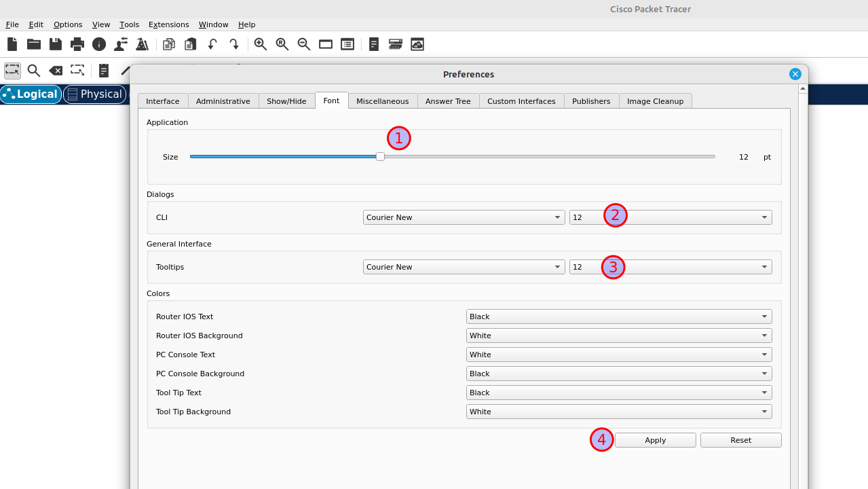Open the Tooltips font size dropdown
Viewport: 868px width, 489px height.
[x=670, y=267]
